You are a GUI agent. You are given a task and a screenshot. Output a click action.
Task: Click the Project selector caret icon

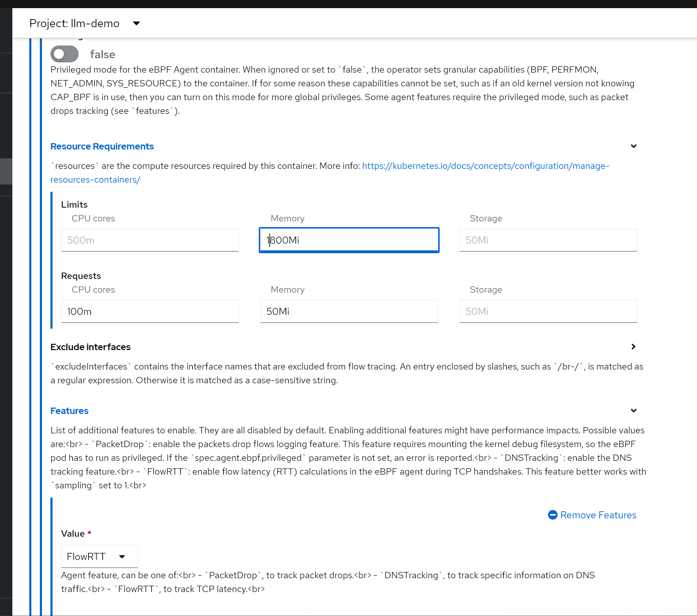pyautogui.click(x=136, y=23)
